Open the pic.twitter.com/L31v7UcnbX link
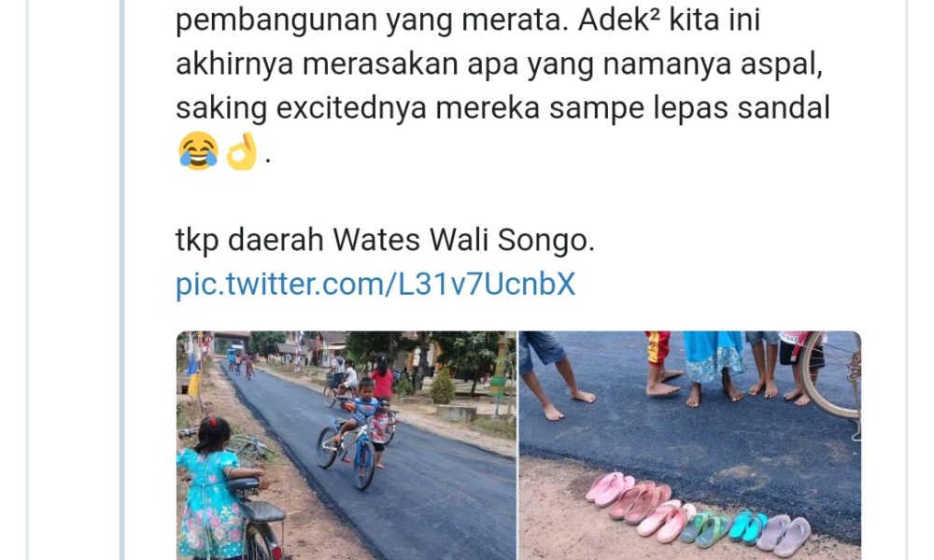This screenshot has width=934, height=560. (x=375, y=284)
